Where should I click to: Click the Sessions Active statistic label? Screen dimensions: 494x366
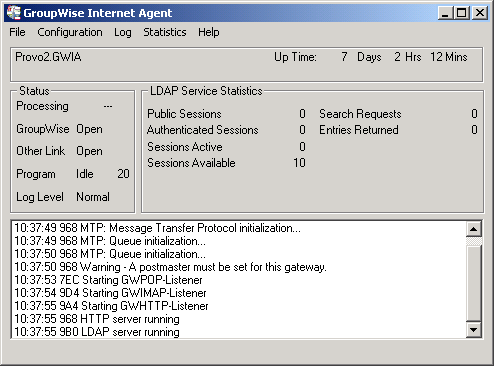(x=185, y=147)
